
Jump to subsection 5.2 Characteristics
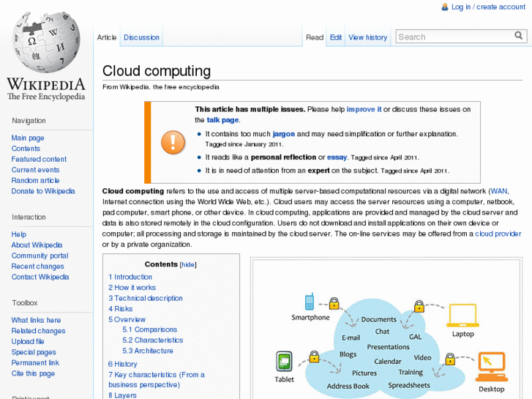click(x=152, y=340)
